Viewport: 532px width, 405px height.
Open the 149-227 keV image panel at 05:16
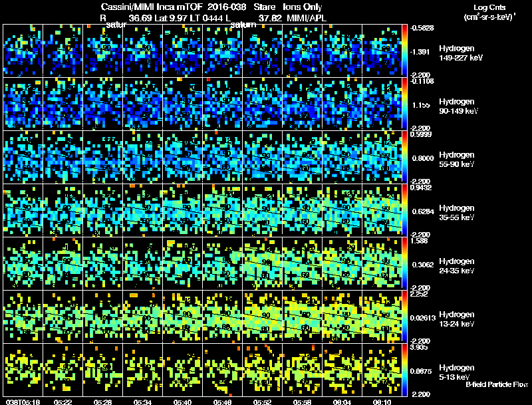click(x=23, y=50)
